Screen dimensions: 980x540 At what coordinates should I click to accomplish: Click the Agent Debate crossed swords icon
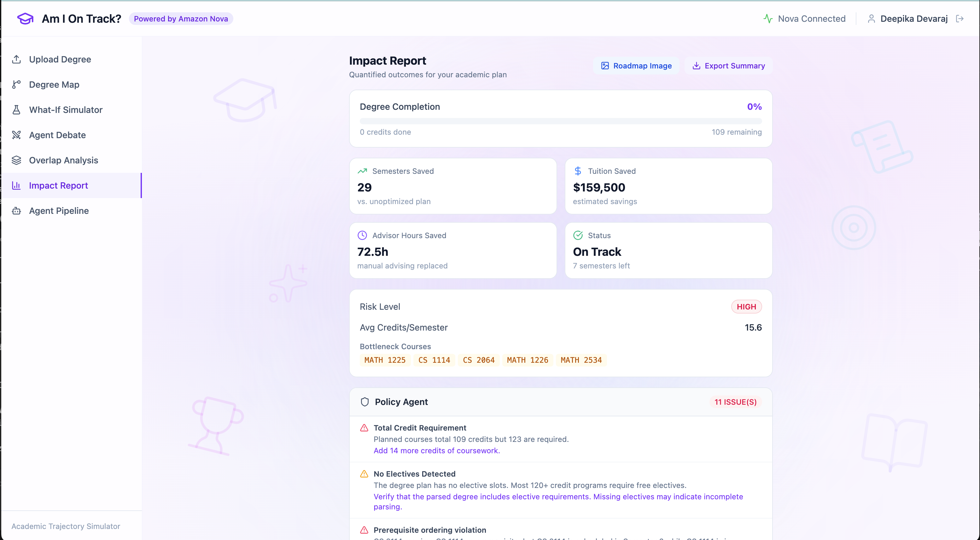click(16, 135)
